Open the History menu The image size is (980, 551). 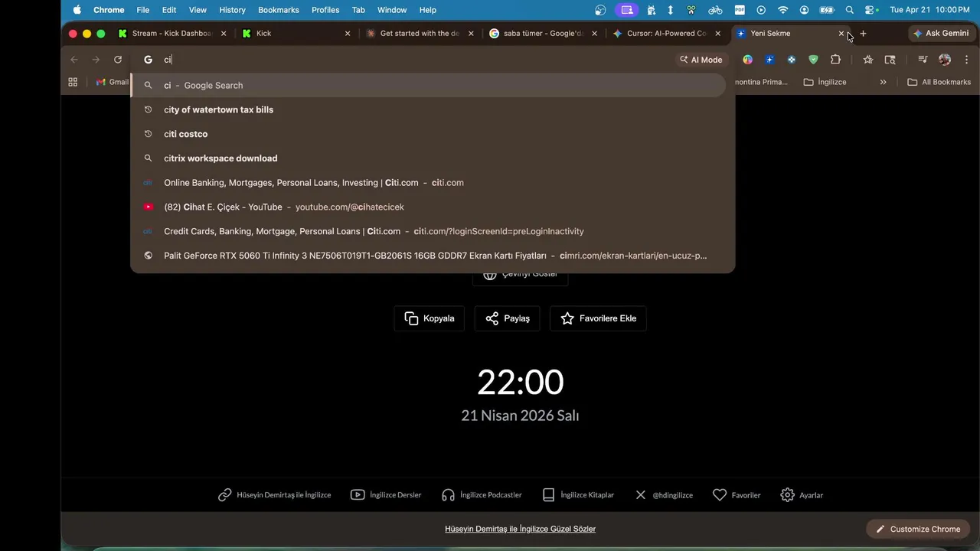pyautogui.click(x=232, y=10)
